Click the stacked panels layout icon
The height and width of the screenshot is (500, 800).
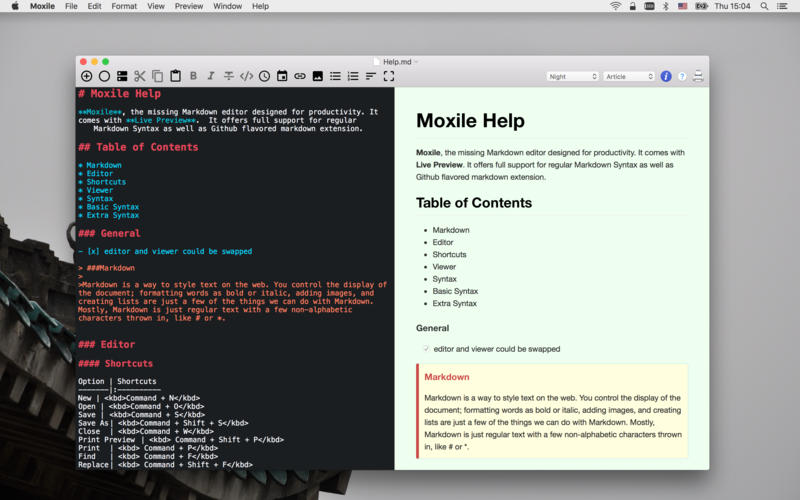pyautogui.click(x=122, y=76)
